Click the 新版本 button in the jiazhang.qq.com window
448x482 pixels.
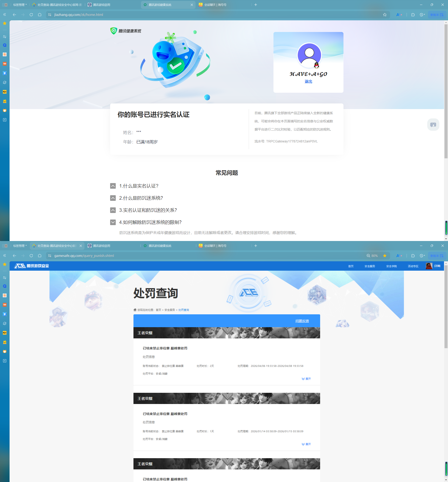pyautogui.click(x=437, y=15)
